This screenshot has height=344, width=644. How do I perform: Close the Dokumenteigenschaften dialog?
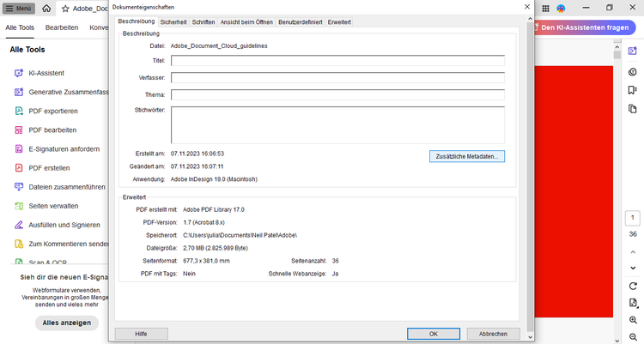click(527, 7)
